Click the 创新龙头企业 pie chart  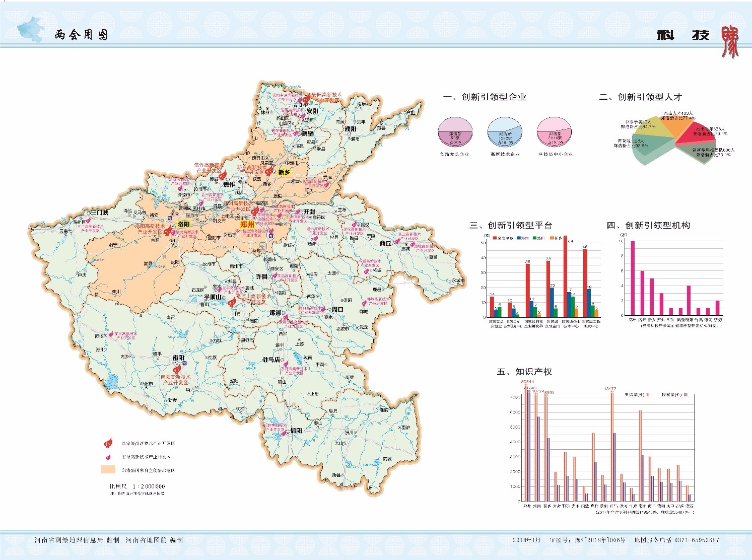pos(455,133)
